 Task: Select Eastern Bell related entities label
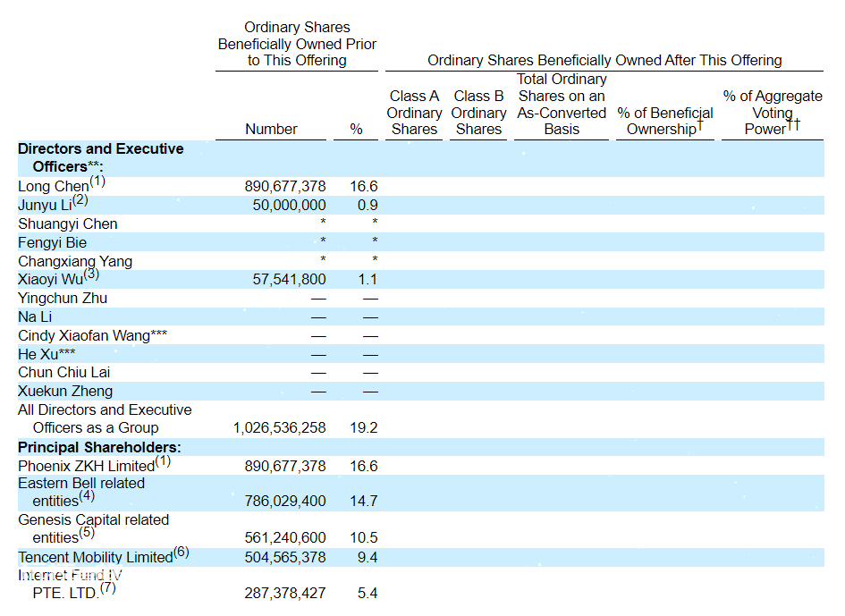(81, 492)
